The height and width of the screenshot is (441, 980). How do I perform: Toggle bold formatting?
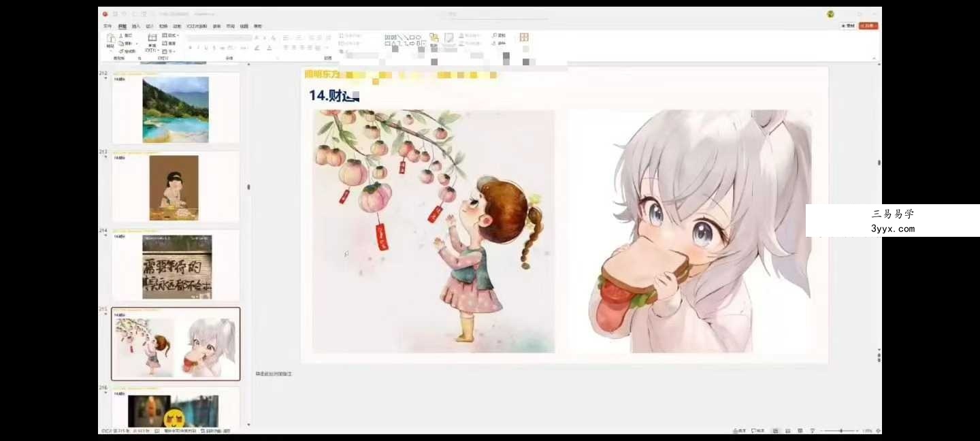click(x=190, y=48)
